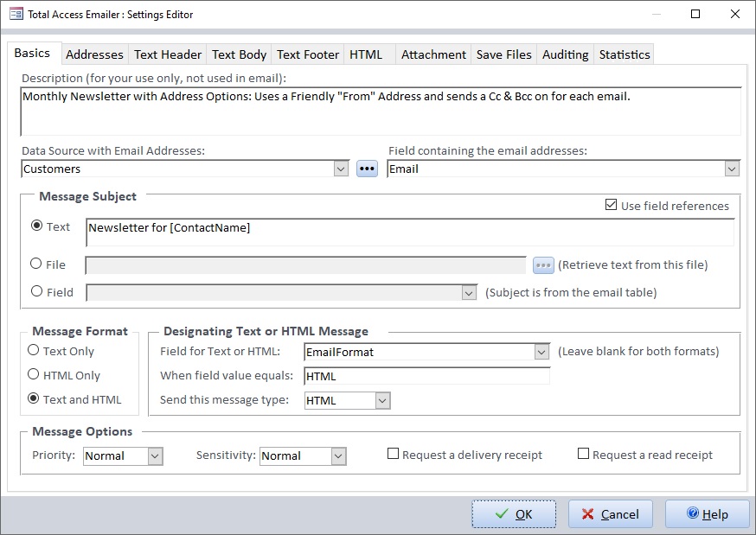Select the File subject radio button

[36, 264]
